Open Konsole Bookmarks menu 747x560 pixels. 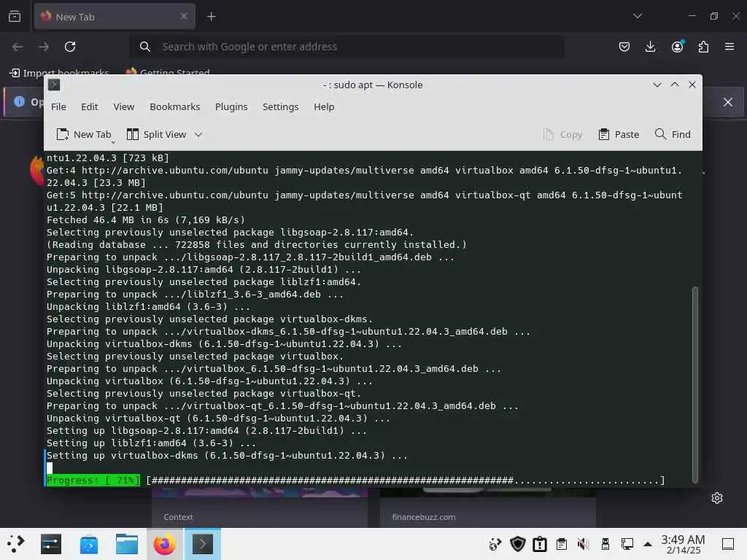point(174,106)
